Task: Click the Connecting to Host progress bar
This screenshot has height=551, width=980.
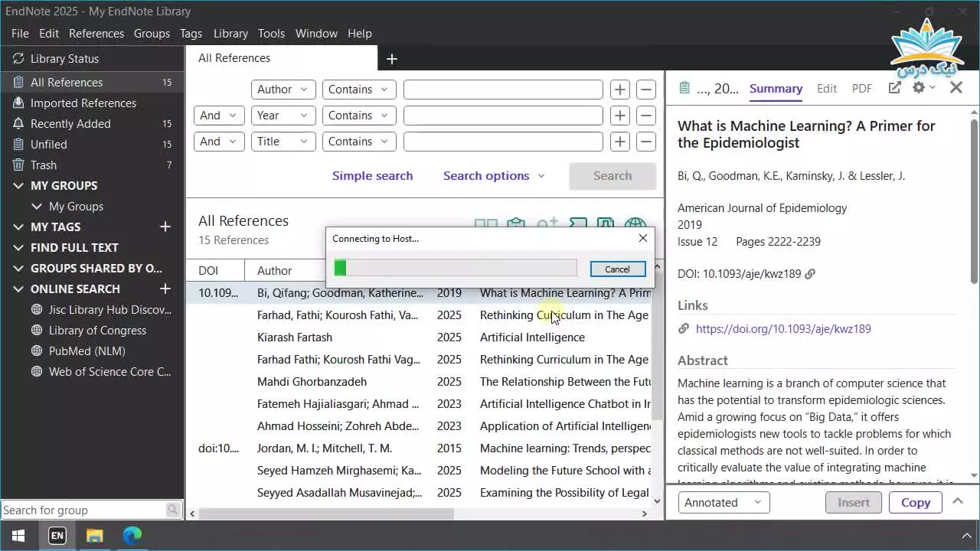Action: (456, 267)
